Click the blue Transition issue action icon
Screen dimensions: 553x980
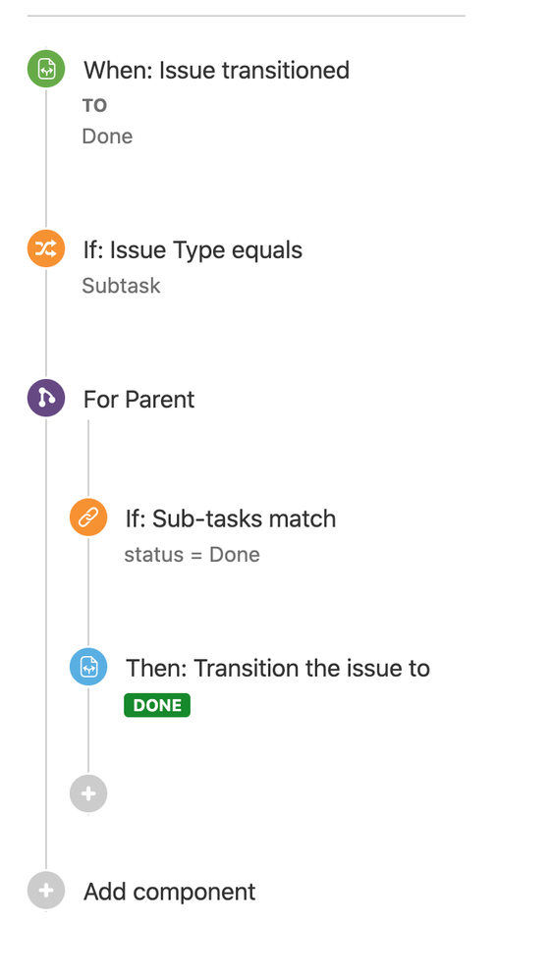[88, 667]
